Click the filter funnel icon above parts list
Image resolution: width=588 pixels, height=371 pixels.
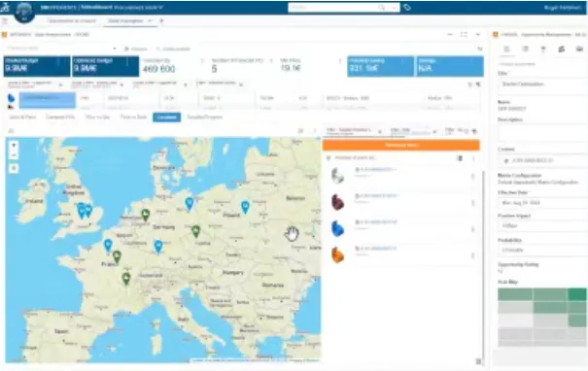[x=474, y=131]
